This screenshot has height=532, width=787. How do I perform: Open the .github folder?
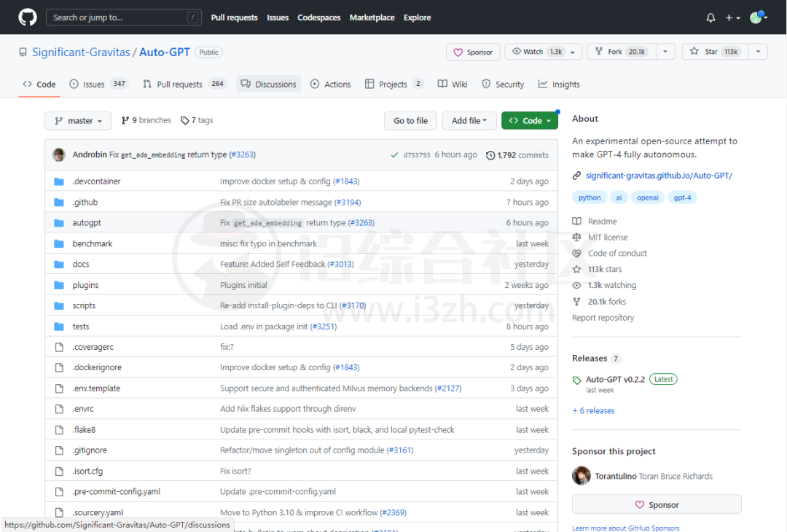(x=85, y=203)
